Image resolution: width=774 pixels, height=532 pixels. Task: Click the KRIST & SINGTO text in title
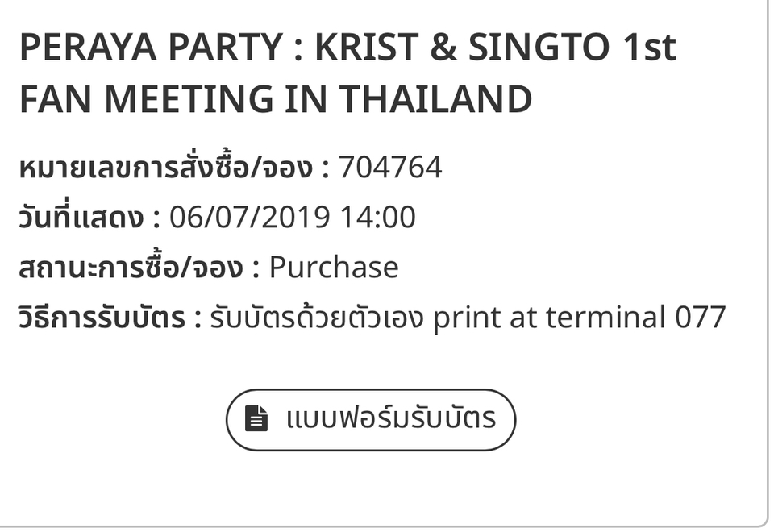(x=450, y=48)
